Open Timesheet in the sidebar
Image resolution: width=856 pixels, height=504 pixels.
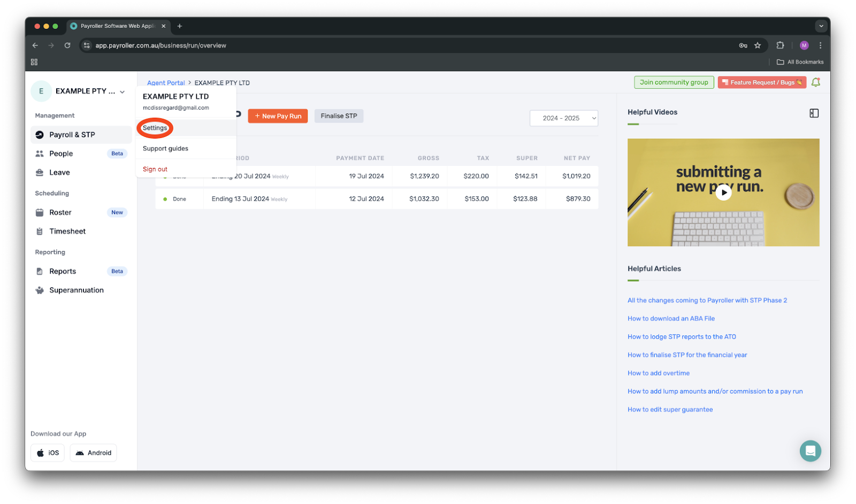[x=81, y=231]
